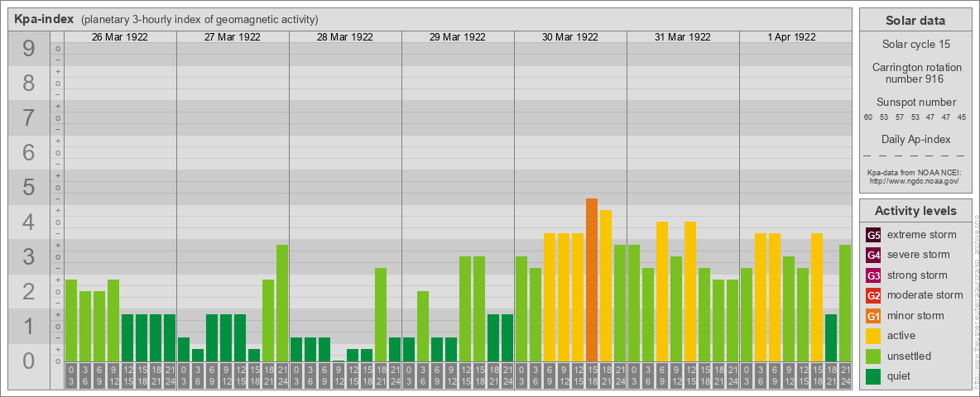Click the light green unsettled legend swatch
Screen dimensions: 980x397
873,356
